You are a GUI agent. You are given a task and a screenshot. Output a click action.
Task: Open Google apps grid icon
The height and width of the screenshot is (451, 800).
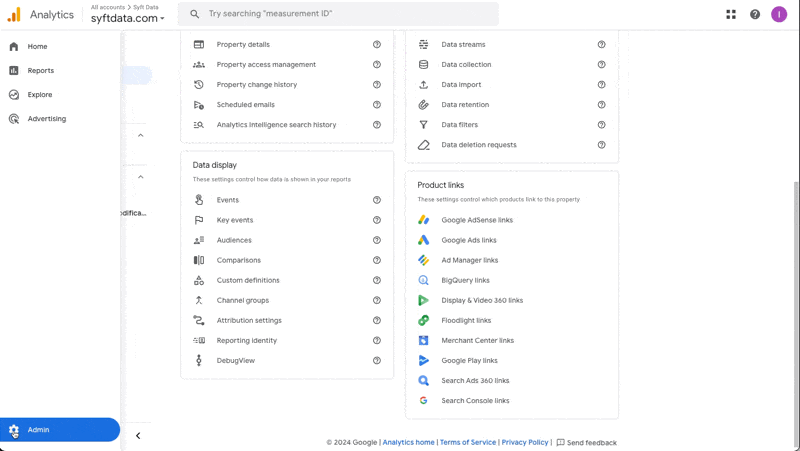click(x=731, y=14)
